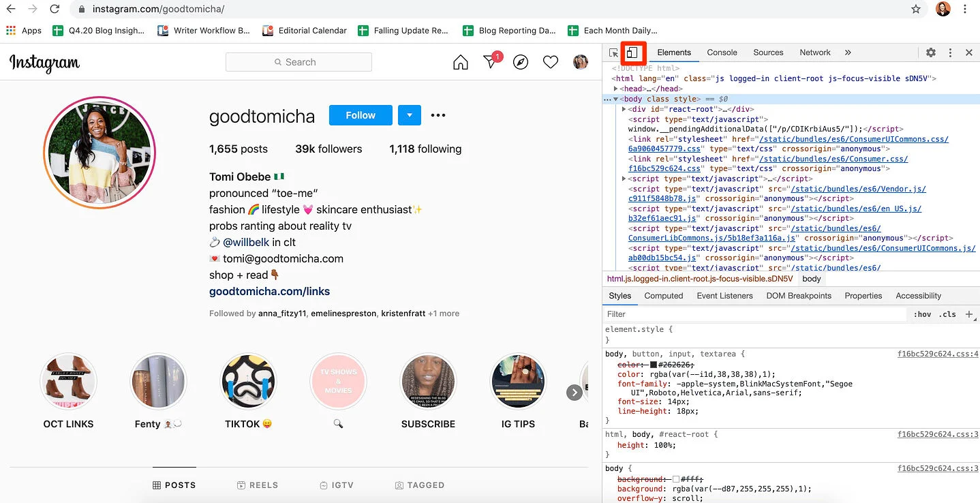Add a new style rule plus icon

tap(969, 314)
